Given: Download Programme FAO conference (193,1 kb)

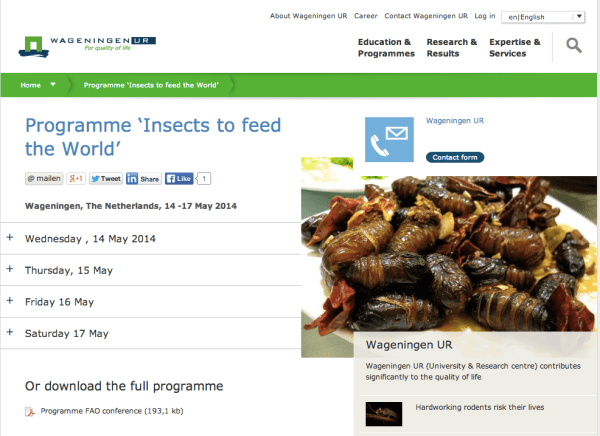Looking at the screenshot, I should pyautogui.click(x=112, y=411).
